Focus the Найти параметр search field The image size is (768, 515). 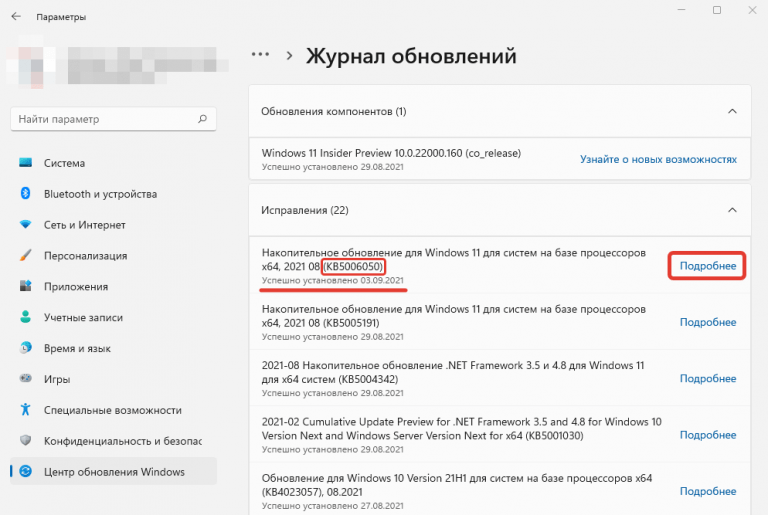click(113, 119)
